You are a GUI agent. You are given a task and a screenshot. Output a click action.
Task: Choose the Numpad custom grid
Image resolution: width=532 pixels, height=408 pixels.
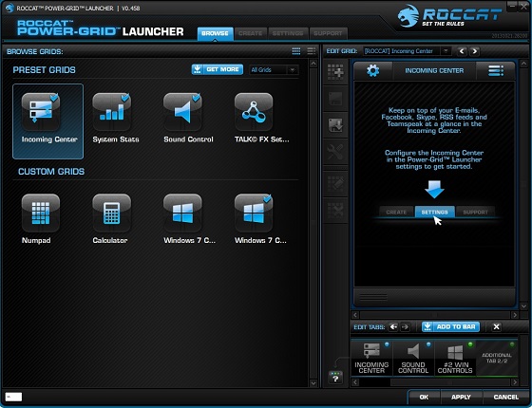tap(41, 213)
